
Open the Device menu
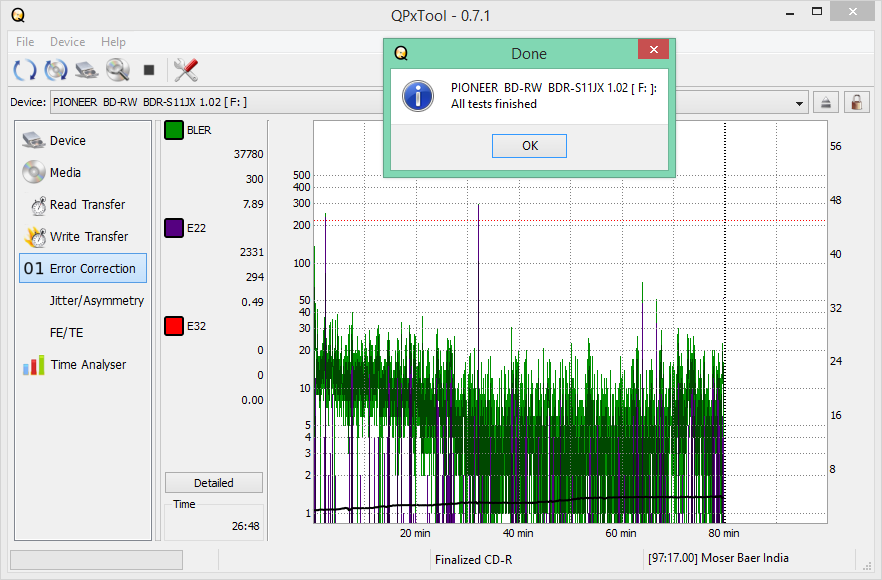(68, 42)
